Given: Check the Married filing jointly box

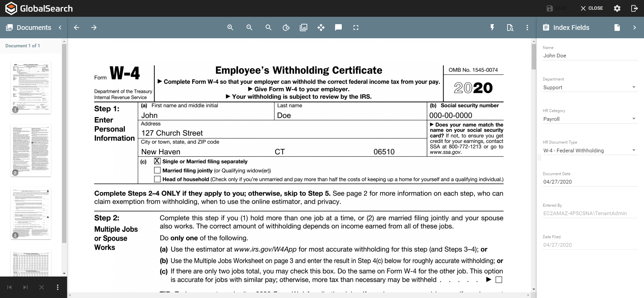Looking at the screenshot, I should [157, 170].
